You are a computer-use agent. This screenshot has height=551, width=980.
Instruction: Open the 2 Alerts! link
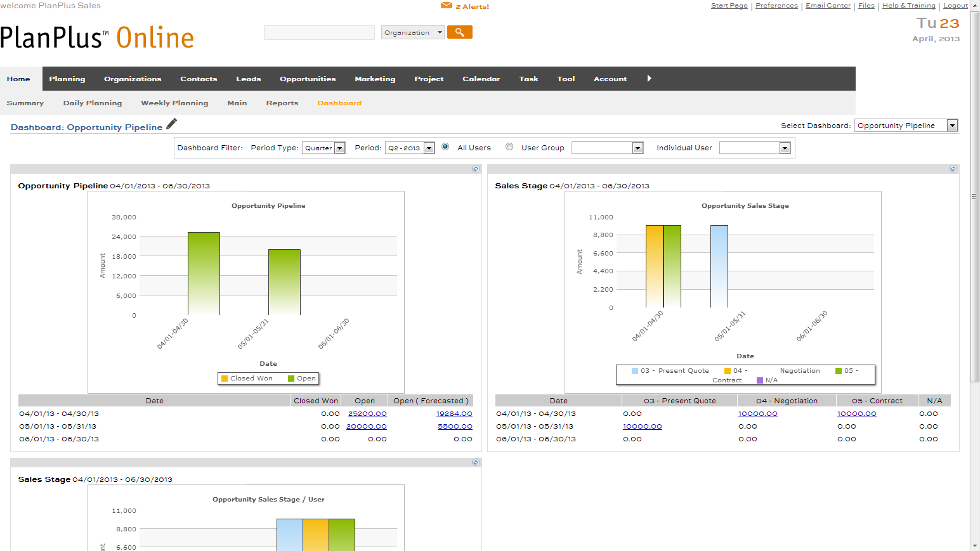(473, 6)
